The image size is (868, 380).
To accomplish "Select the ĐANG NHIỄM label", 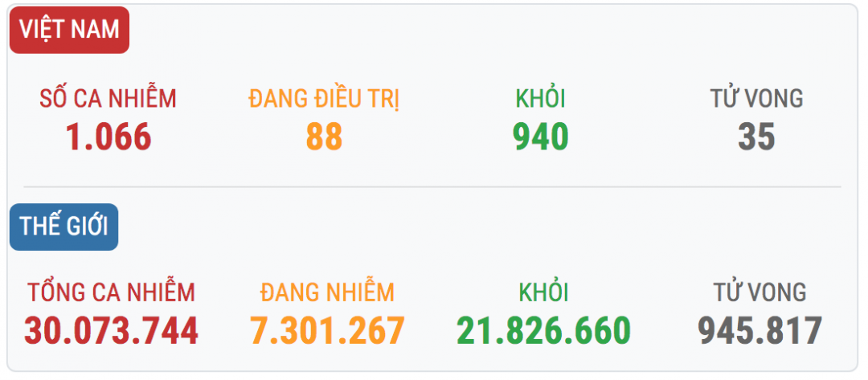I will coord(327,292).
